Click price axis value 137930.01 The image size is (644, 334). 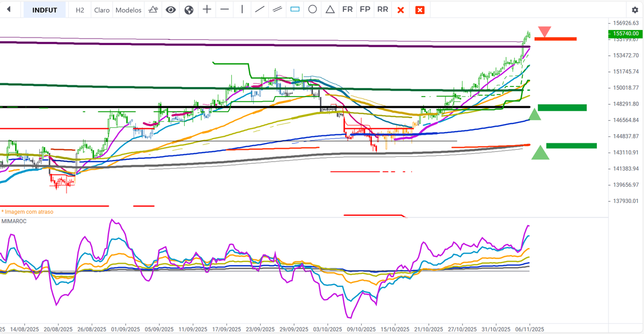[x=626, y=201]
